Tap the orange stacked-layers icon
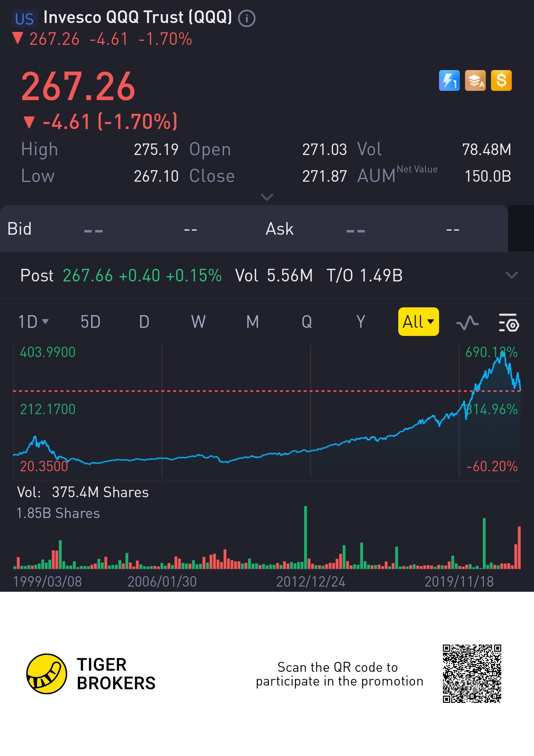This screenshot has height=756, width=534. point(475,80)
